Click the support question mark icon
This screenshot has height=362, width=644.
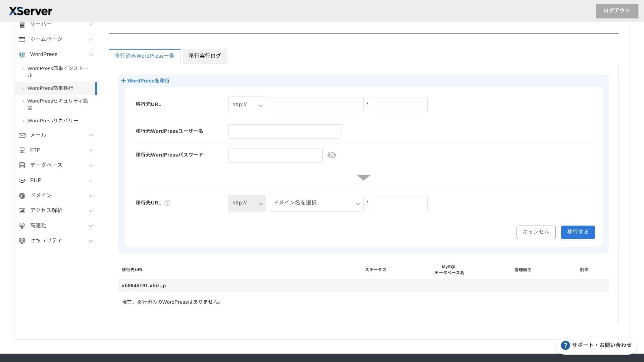pos(565,345)
